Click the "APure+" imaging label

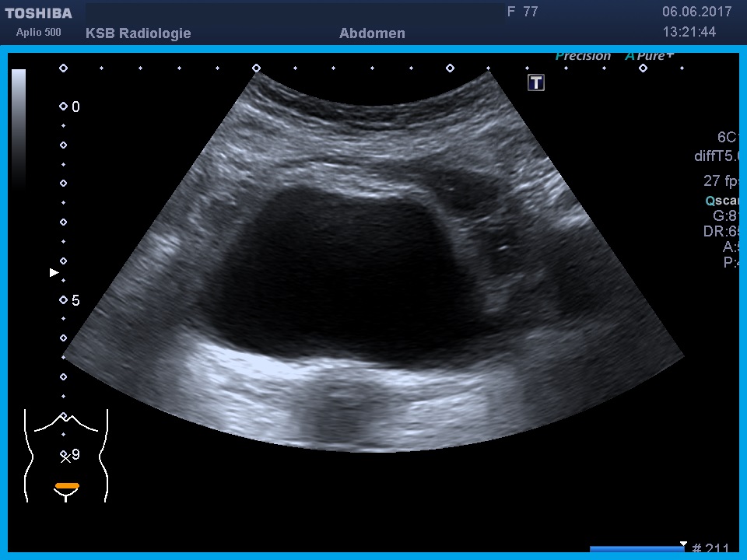[x=649, y=56]
